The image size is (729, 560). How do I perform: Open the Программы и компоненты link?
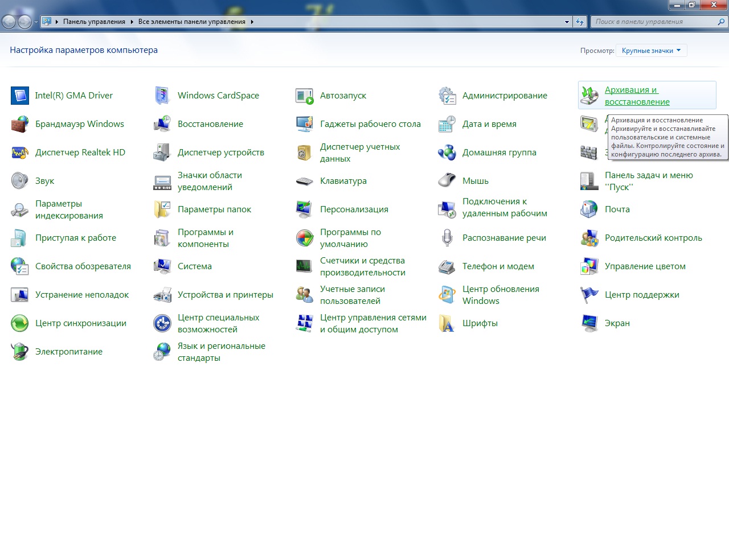pyautogui.click(x=206, y=238)
